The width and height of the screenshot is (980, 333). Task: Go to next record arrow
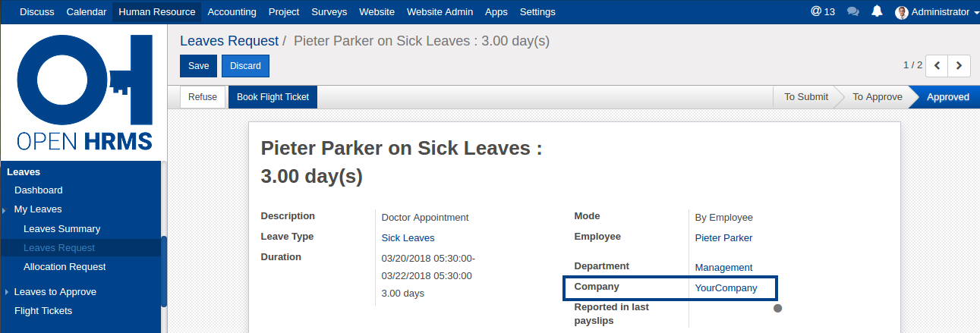click(960, 66)
